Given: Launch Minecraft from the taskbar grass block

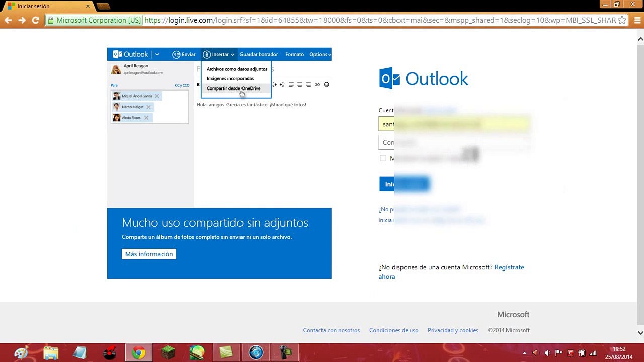Looking at the screenshot, I should click(x=168, y=353).
